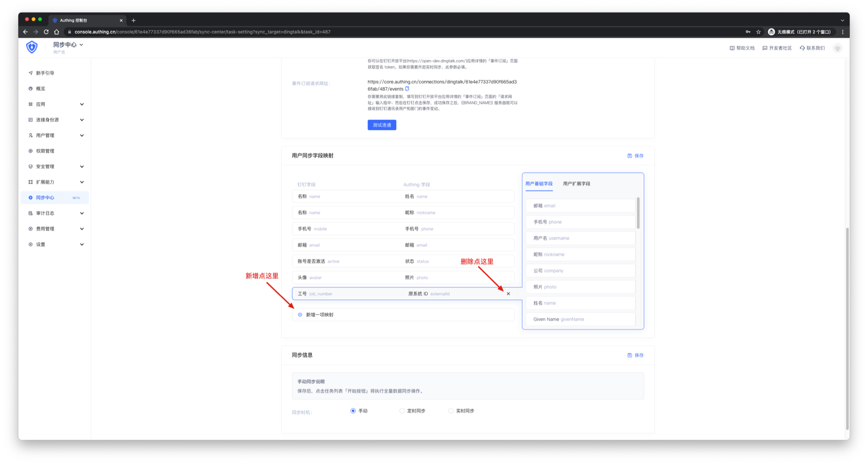The image size is (868, 464).
Task: Switch to 用户扩展字段 tab
Action: coord(576,184)
